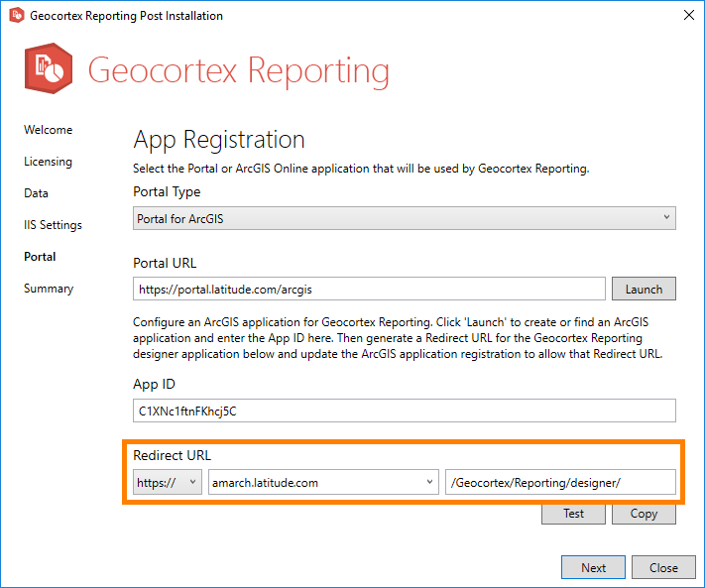This screenshot has height=588, width=705.
Task: Open the Portal Type dropdown
Action: pos(405,218)
